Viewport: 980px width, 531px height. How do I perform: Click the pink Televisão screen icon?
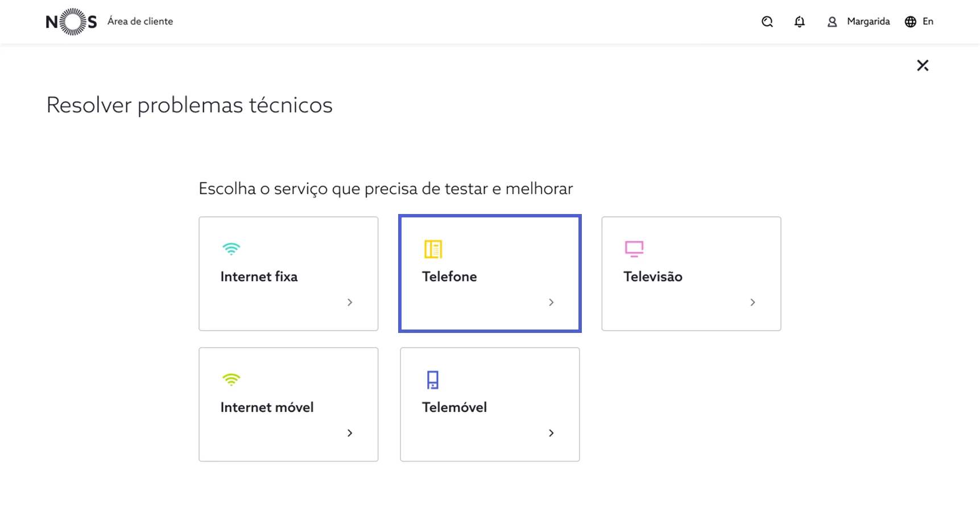pyautogui.click(x=634, y=249)
